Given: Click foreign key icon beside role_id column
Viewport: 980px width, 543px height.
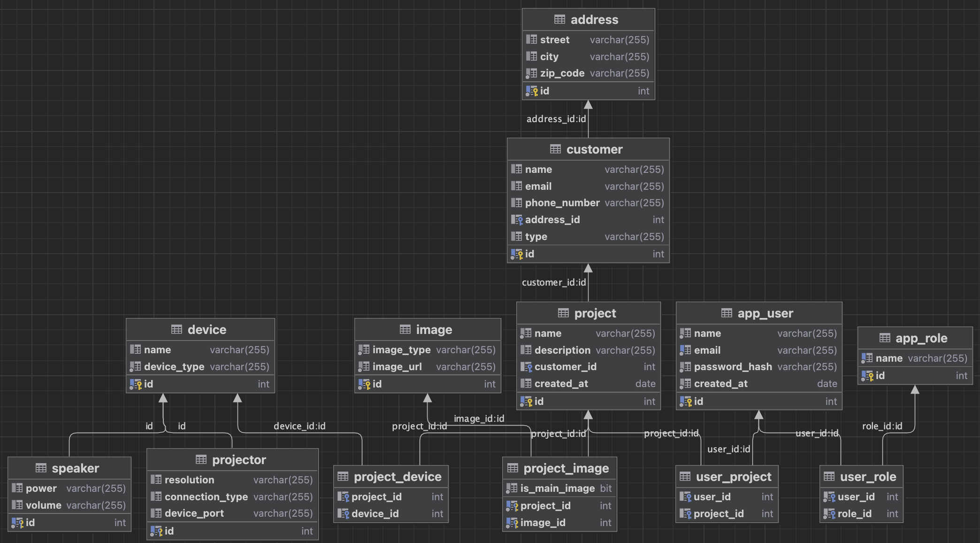Looking at the screenshot, I should pyautogui.click(x=829, y=514).
